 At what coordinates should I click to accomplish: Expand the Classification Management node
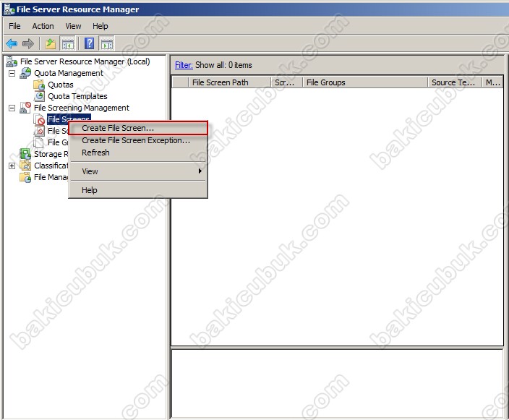(12, 166)
